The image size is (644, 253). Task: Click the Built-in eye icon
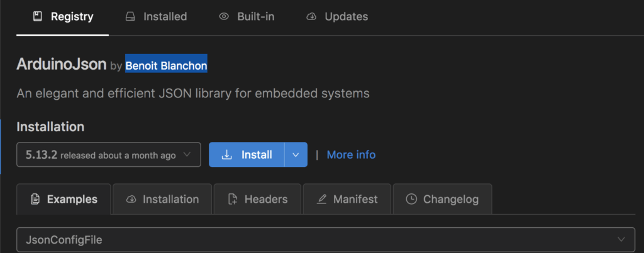point(224,17)
